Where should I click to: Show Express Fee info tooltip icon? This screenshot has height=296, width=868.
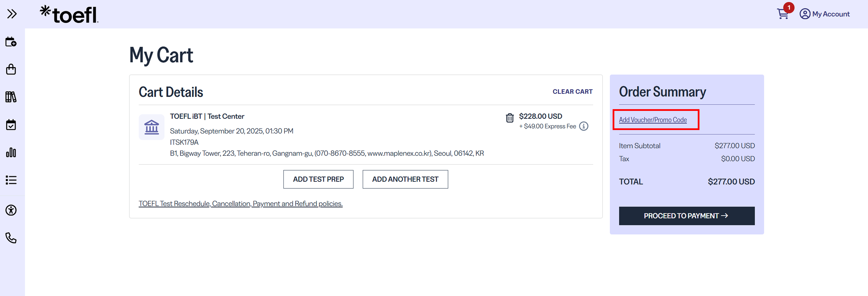pyautogui.click(x=584, y=126)
